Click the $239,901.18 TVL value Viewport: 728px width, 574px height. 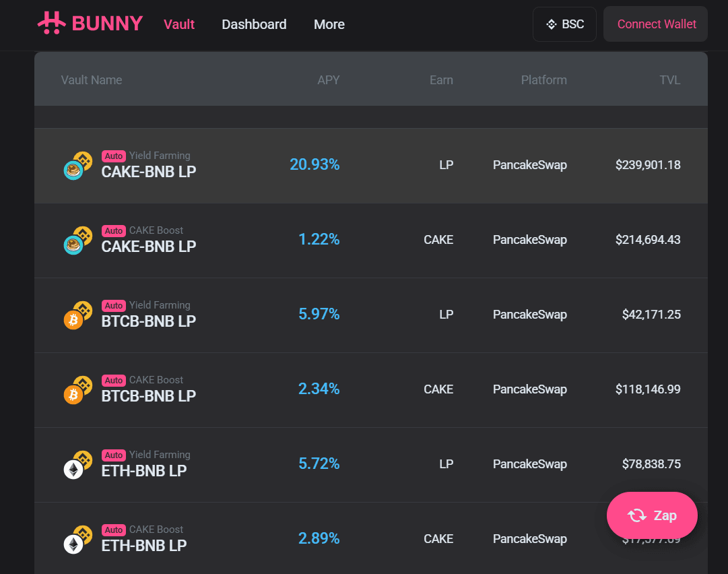point(648,165)
